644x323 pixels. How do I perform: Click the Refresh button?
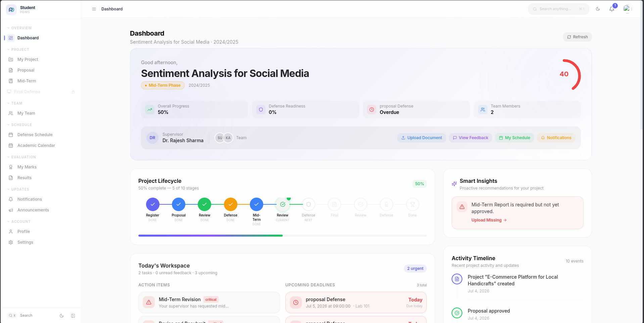coord(577,37)
